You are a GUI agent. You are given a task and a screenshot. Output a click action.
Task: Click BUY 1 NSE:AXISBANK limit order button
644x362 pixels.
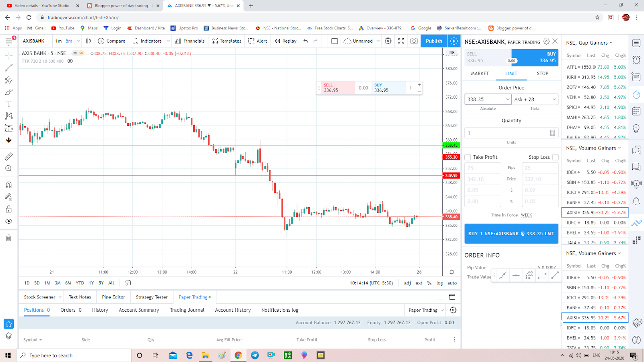pyautogui.click(x=511, y=234)
